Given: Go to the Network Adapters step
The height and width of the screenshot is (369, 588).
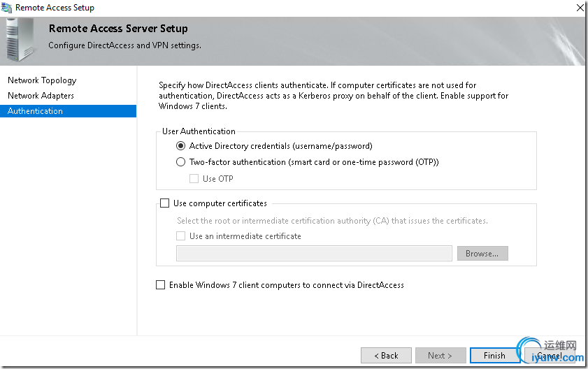Looking at the screenshot, I should point(41,96).
